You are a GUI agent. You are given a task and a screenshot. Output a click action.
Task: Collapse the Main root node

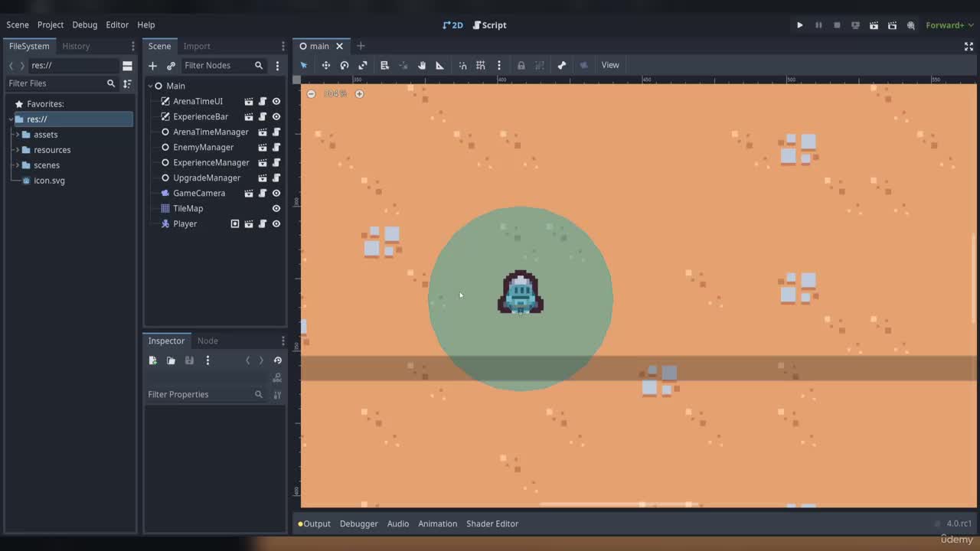[x=150, y=86]
